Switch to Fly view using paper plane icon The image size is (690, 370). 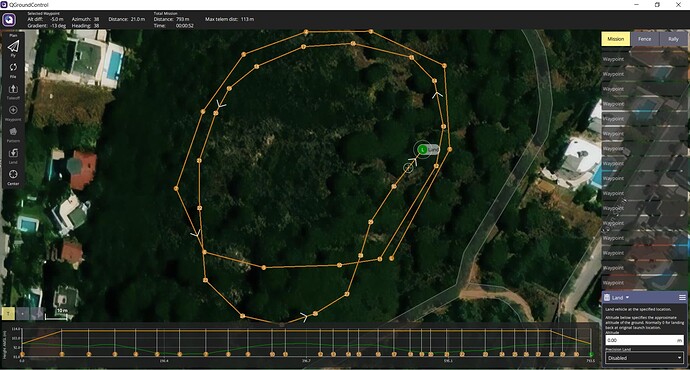[x=13, y=47]
